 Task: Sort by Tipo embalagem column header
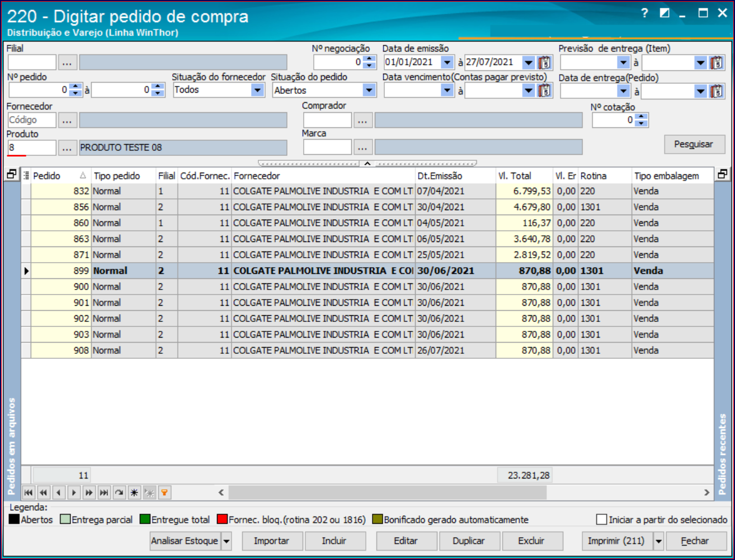coord(673,175)
